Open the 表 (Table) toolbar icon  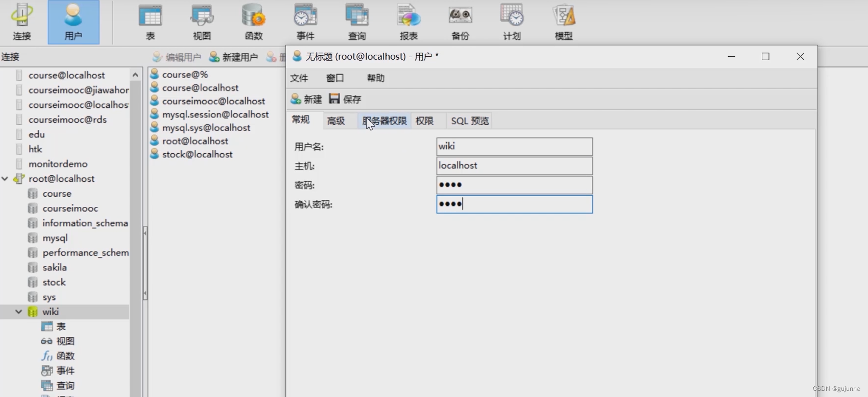(150, 22)
